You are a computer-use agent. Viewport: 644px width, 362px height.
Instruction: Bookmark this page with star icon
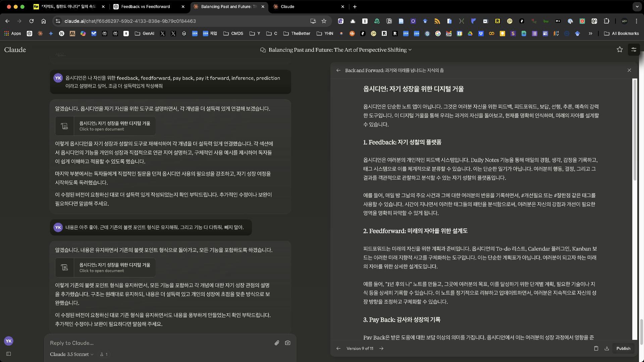pos(324,21)
